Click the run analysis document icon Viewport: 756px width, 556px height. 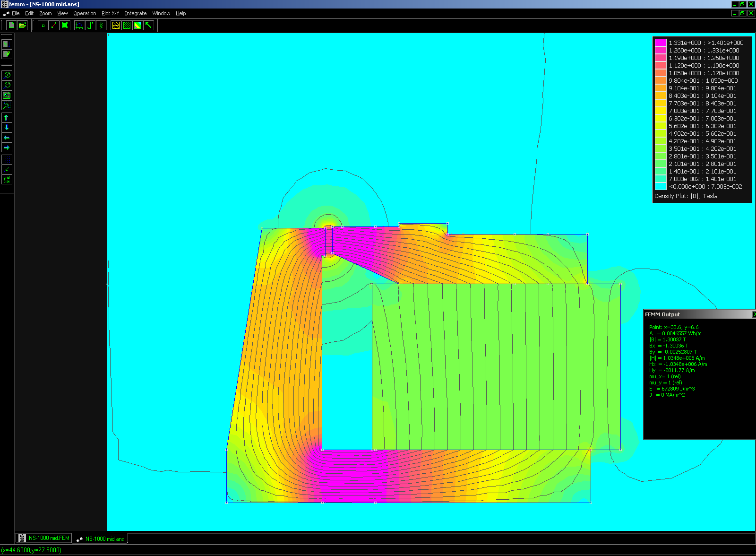pos(7,44)
